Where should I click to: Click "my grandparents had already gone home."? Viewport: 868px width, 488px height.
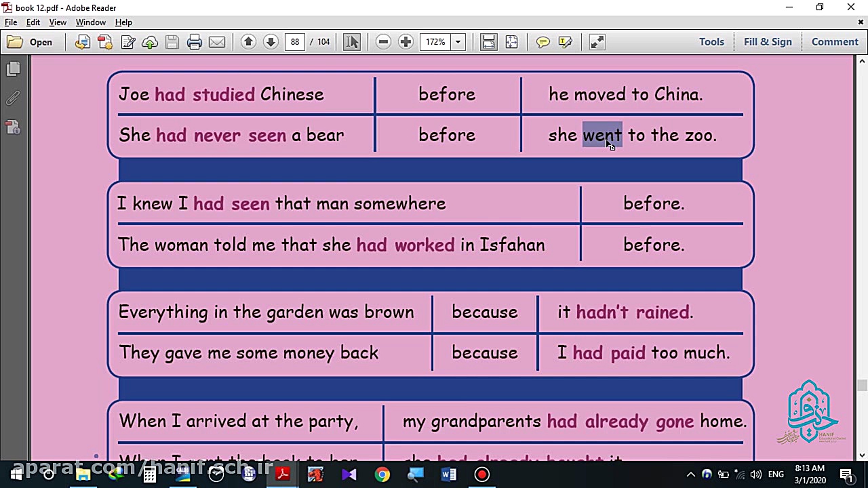(x=574, y=421)
